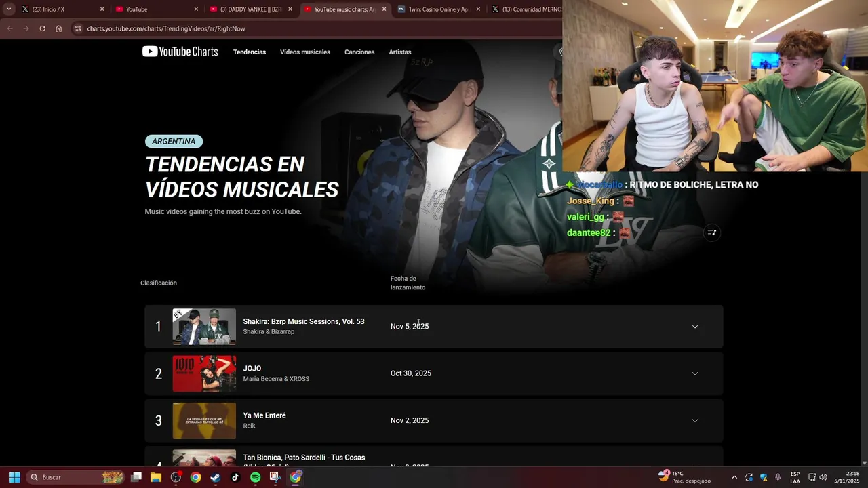Click the YouTube Charts logo
868x488 pixels.
[x=180, y=52]
